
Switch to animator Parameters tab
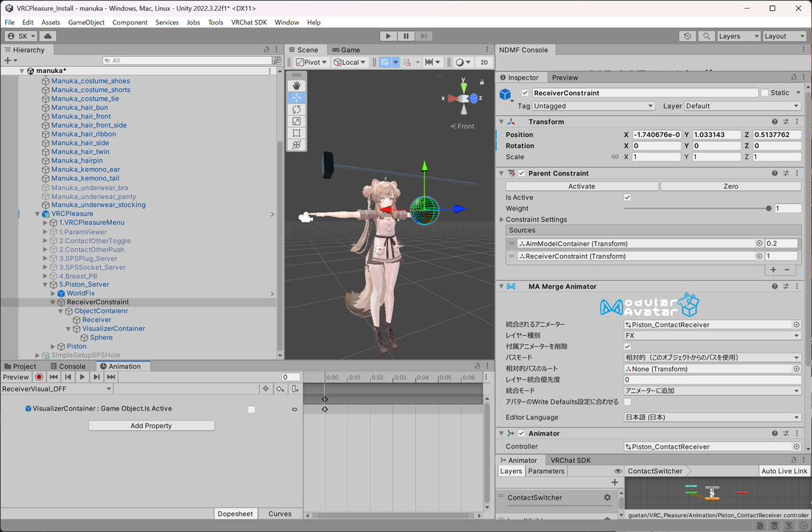pos(546,472)
